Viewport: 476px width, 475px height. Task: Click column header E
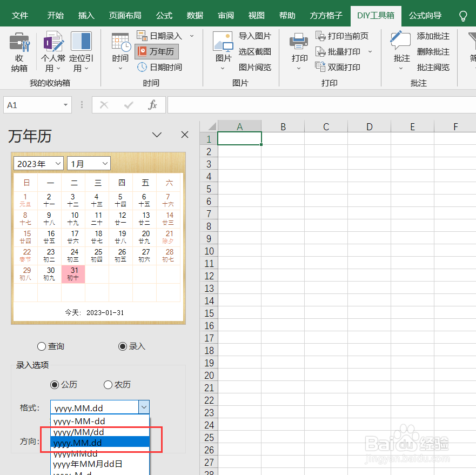412,126
